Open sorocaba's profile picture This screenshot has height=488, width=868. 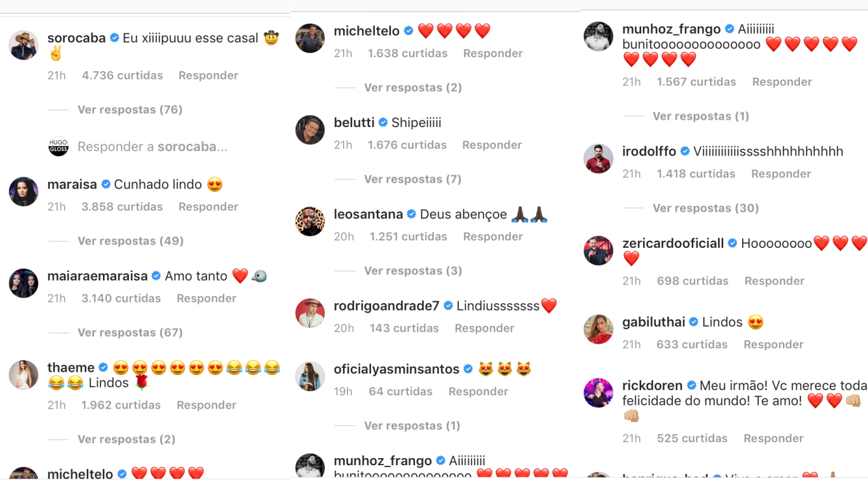click(x=24, y=45)
